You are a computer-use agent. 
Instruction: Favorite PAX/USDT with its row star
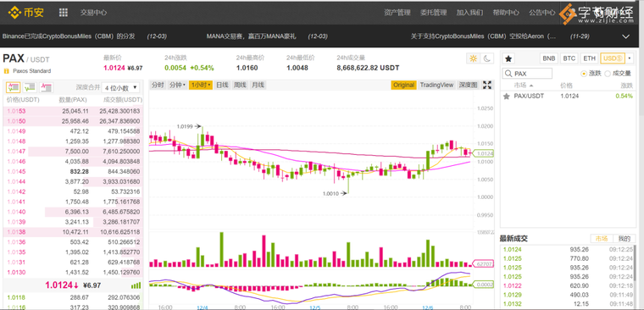[x=508, y=96]
